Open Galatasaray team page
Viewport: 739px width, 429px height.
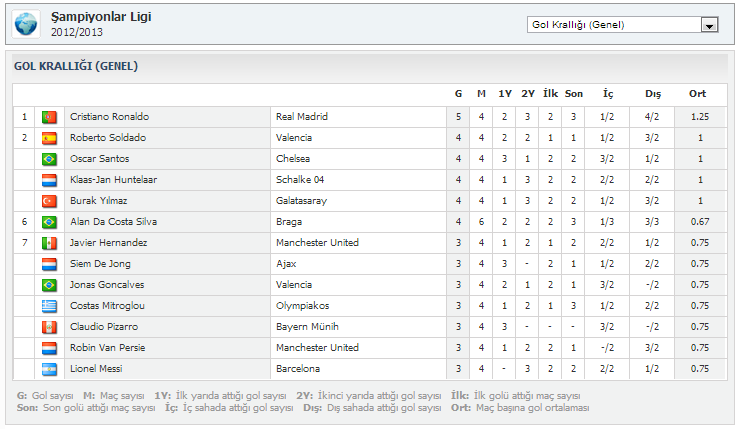point(302,201)
